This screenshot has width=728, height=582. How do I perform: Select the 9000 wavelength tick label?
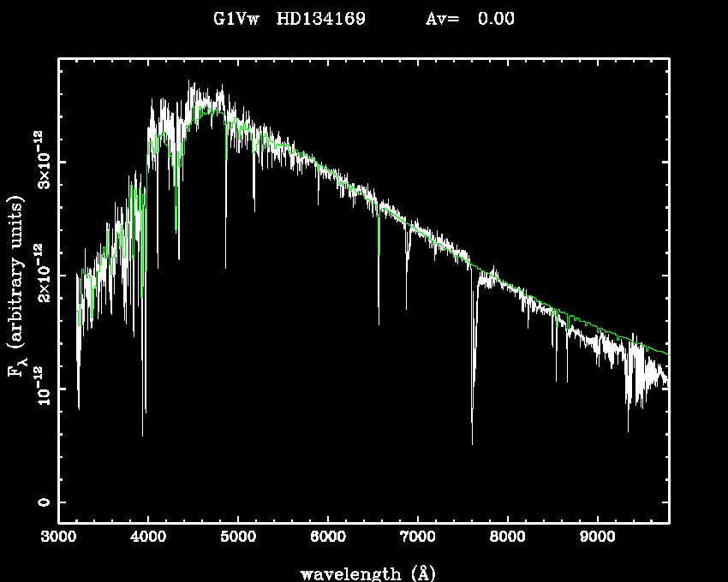coord(598,537)
